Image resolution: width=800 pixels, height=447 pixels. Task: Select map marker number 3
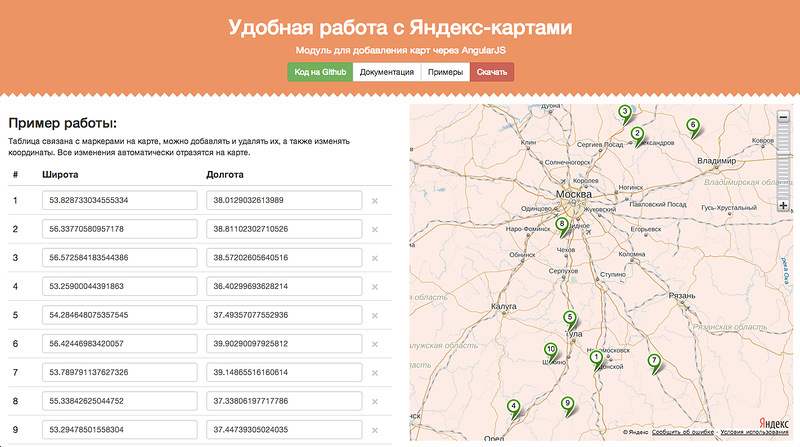click(x=624, y=114)
